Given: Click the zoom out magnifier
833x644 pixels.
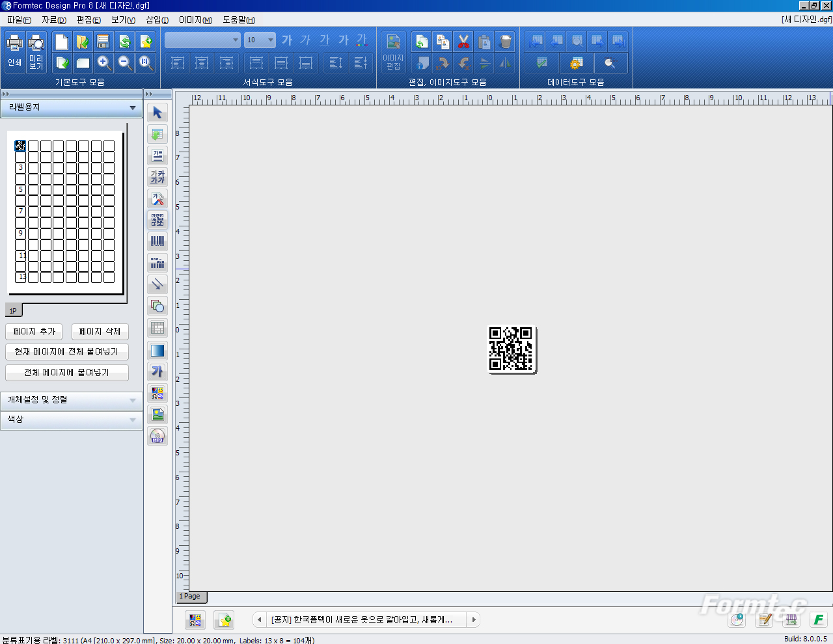Looking at the screenshot, I should [x=124, y=63].
